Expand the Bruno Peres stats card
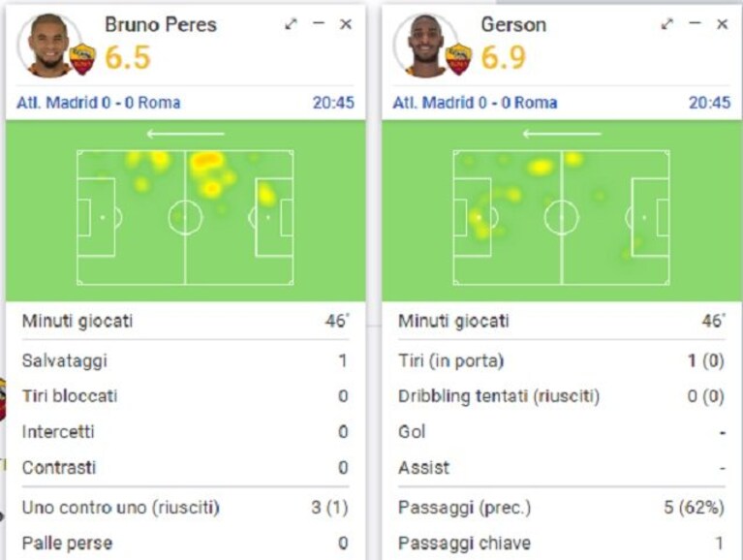The width and height of the screenshot is (743, 560). pyautogui.click(x=291, y=23)
